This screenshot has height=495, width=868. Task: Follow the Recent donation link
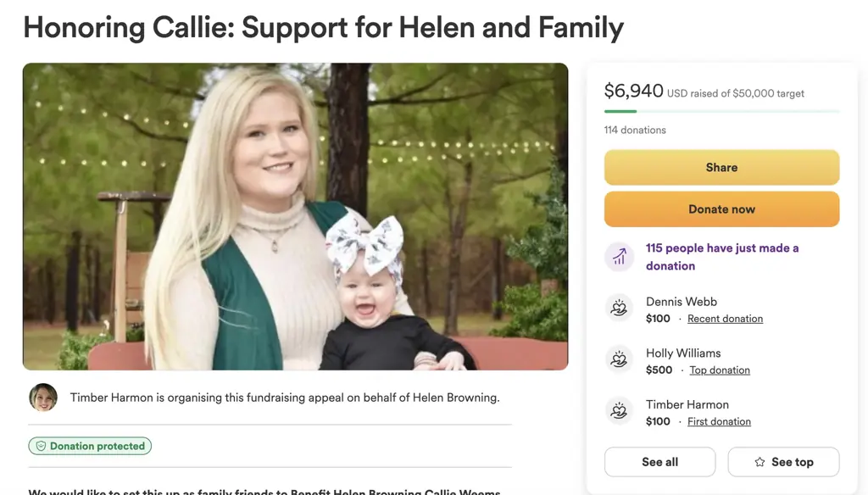tap(725, 319)
